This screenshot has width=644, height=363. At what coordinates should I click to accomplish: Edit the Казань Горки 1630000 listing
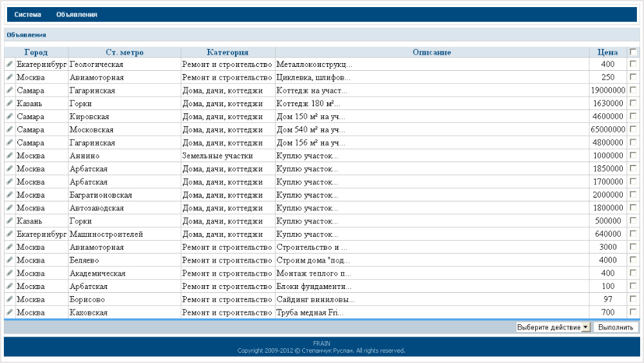[10, 104]
